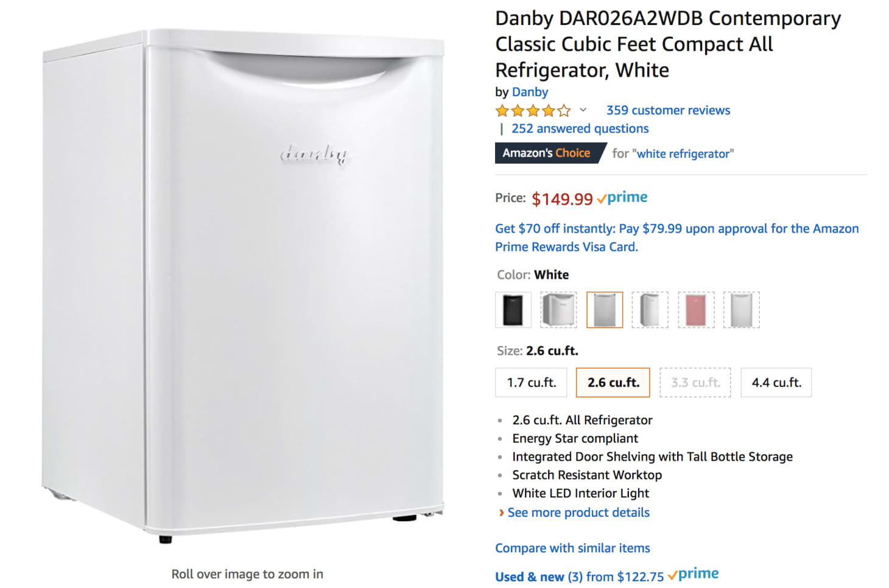The width and height of the screenshot is (889, 588).
Task: Choose the 2.6 cu.ft. size option
Action: point(613,383)
